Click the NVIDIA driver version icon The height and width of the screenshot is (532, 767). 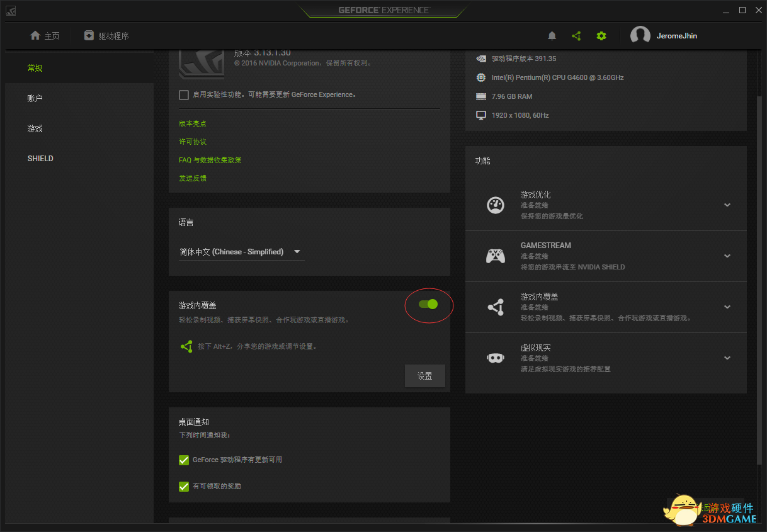(481, 59)
